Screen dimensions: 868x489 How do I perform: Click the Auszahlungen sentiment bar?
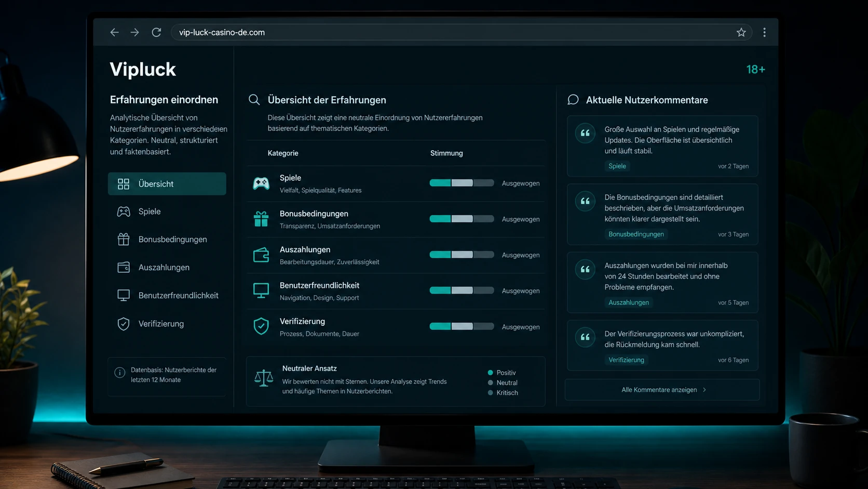pos(462,255)
